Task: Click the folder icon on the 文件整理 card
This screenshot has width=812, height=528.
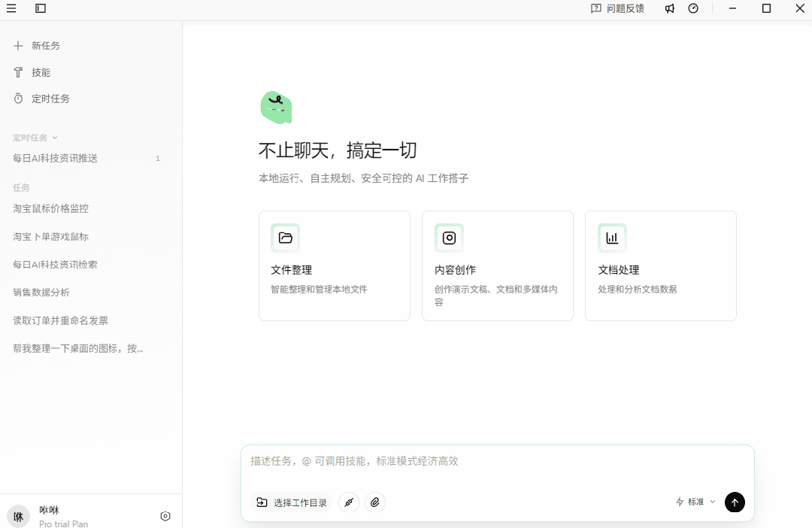Action: click(286, 238)
